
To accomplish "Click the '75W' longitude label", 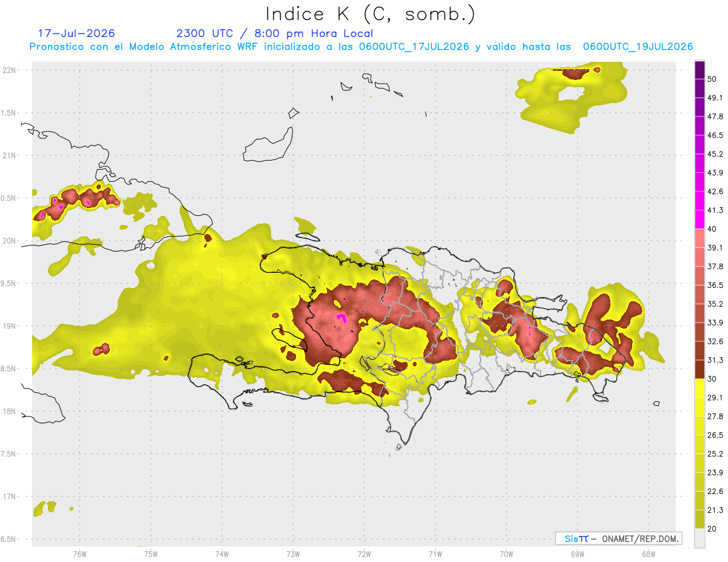I will [150, 554].
